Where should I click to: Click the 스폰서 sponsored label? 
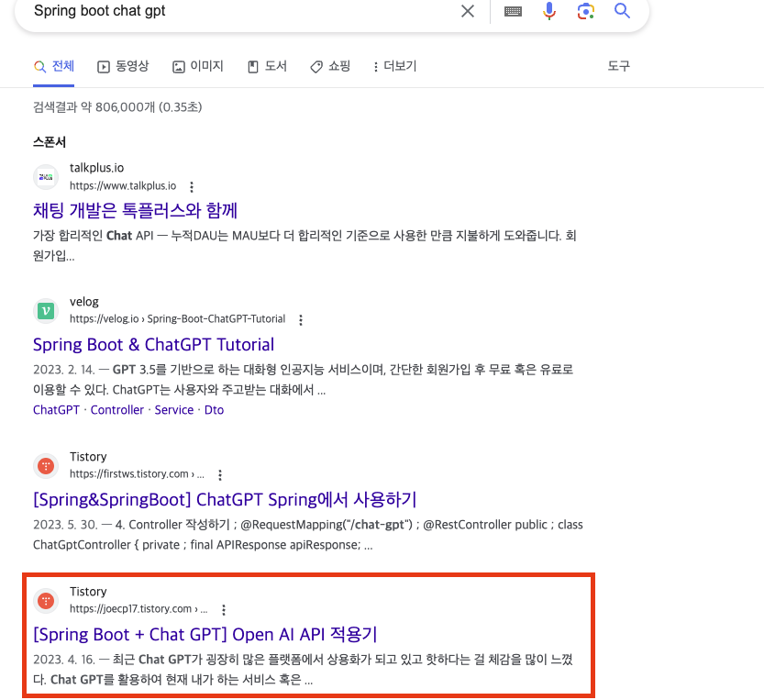[50, 142]
